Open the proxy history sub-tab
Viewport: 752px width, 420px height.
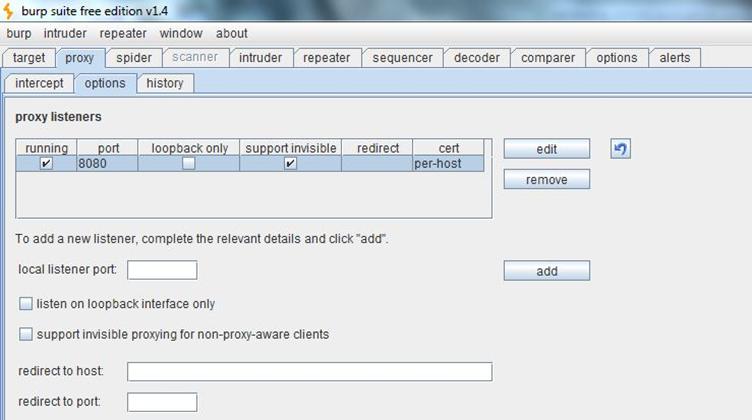coord(165,83)
